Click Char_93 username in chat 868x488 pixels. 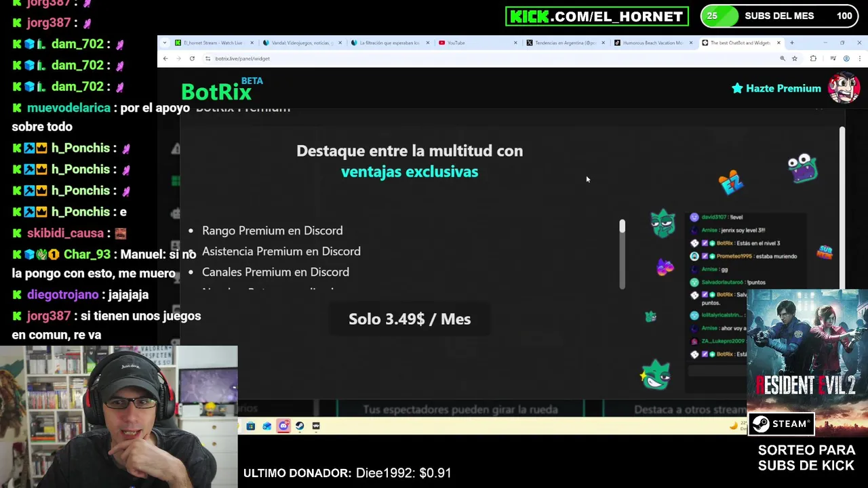(x=87, y=254)
